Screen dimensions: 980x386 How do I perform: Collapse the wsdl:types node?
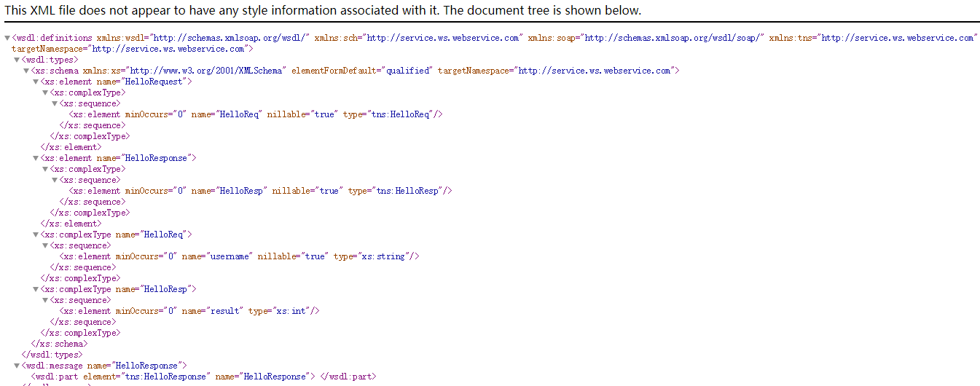coord(17,60)
